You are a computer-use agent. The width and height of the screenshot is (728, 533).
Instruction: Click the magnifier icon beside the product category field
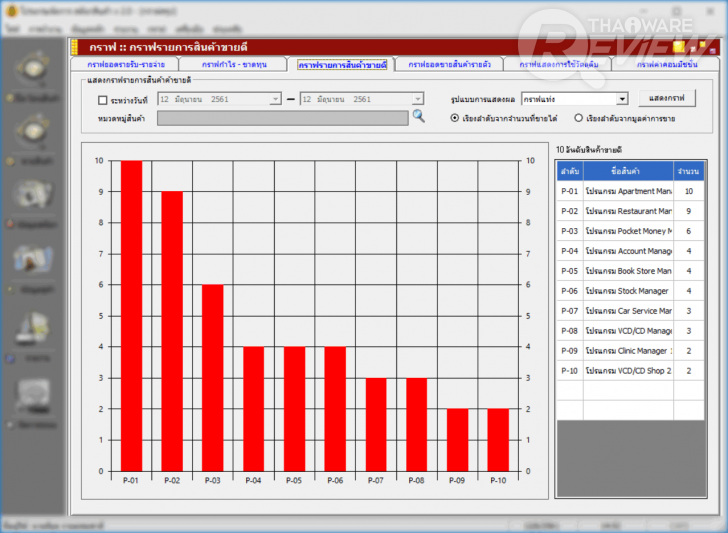pos(419,117)
